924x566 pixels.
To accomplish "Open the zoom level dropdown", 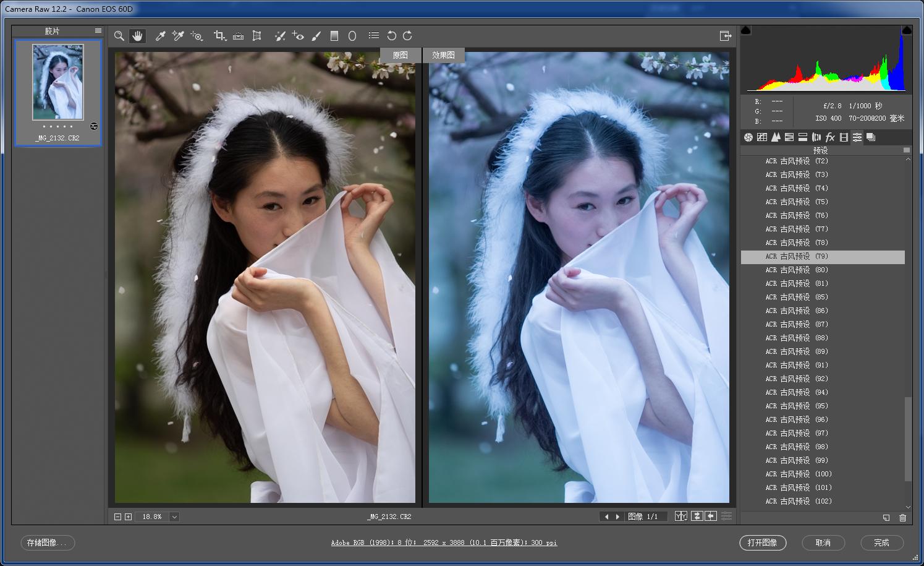I will [174, 517].
